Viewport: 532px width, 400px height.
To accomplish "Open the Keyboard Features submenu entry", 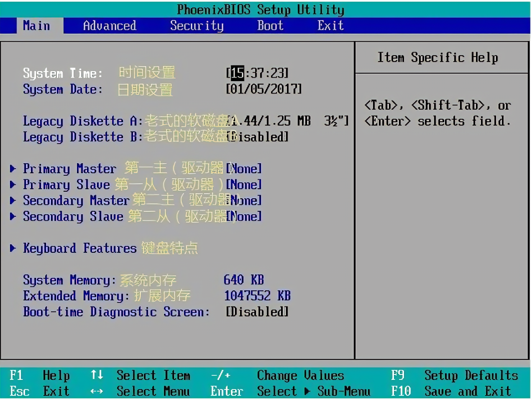I will [x=79, y=248].
